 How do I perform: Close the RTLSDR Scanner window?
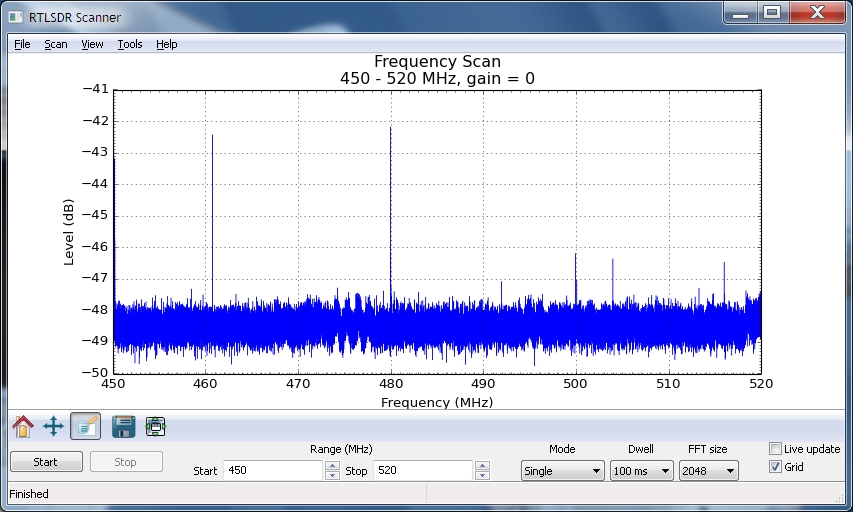[x=817, y=13]
